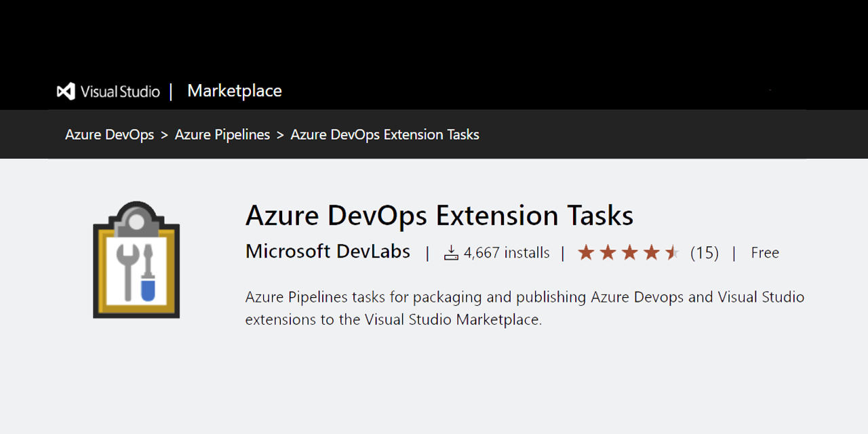Open the Marketplace home link
This screenshot has width=868, height=434.
point(235,91)
